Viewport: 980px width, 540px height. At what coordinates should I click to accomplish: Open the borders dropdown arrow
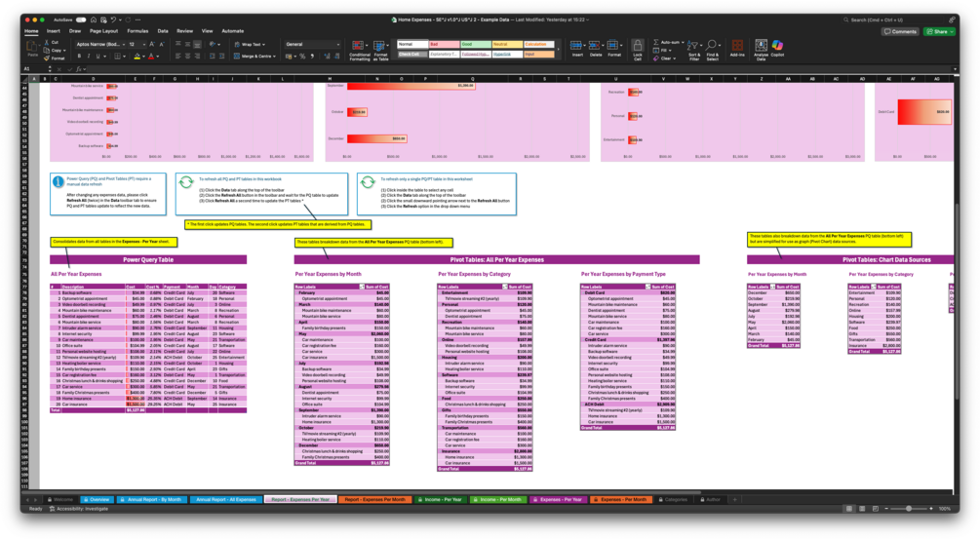125,57
